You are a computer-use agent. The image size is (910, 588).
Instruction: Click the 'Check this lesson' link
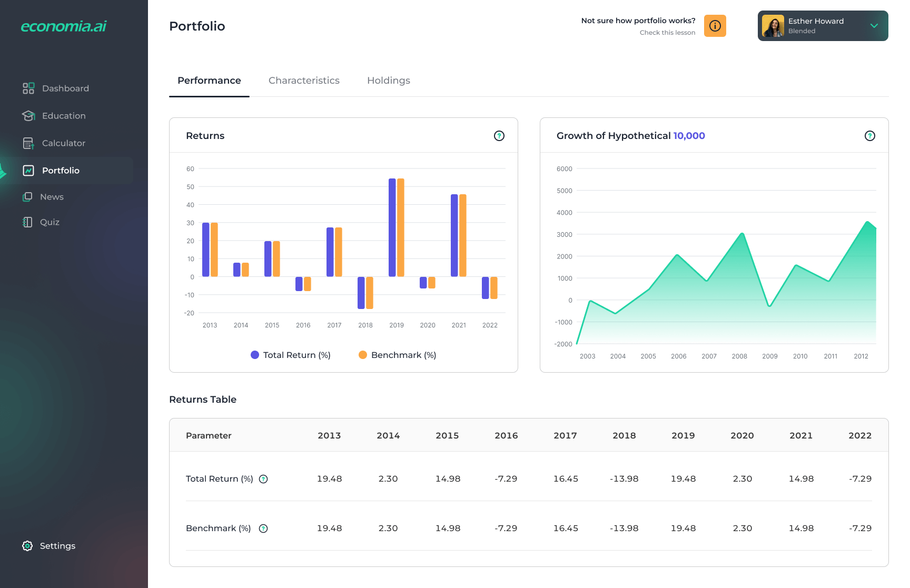pos(667,33)
